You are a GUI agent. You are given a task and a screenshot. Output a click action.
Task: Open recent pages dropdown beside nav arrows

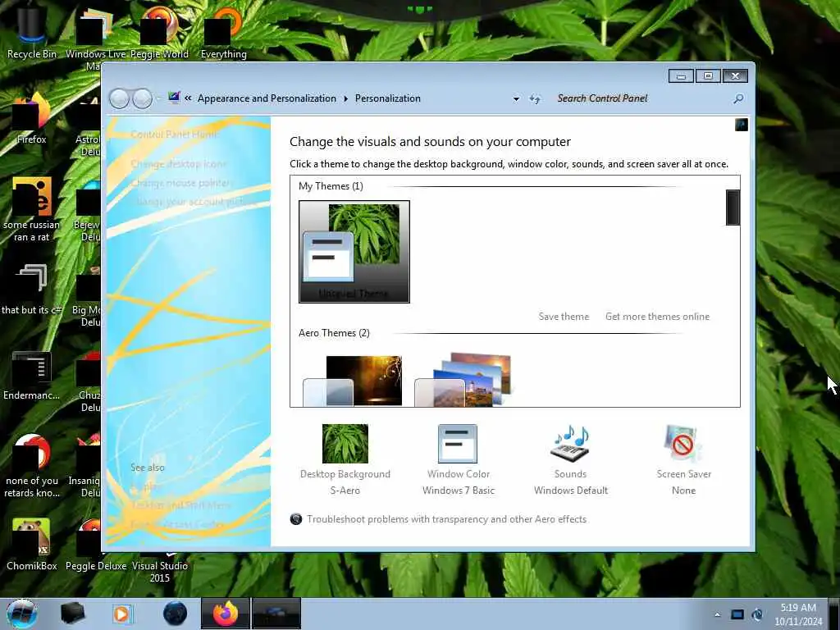click(x=158, y=98)
